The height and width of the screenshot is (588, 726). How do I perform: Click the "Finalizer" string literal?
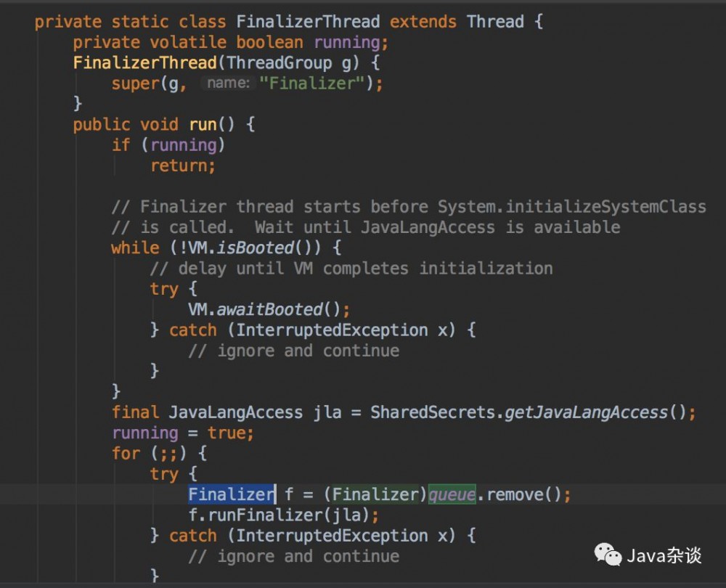click(312, 83)
